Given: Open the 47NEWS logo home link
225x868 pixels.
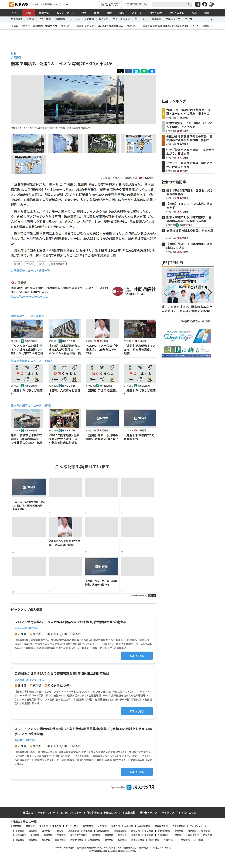Looking at the screenshot, I should pyautogui.click(x=19, y=4).
